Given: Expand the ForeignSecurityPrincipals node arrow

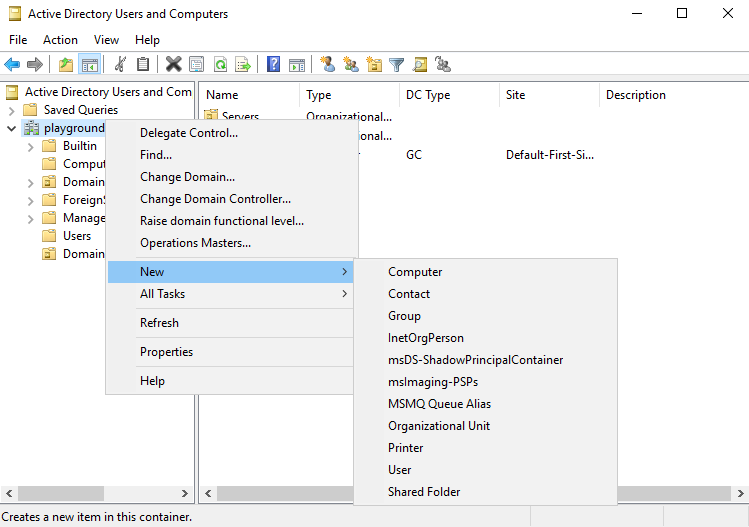Looking at the screenshot, I should tap(31, 201).
